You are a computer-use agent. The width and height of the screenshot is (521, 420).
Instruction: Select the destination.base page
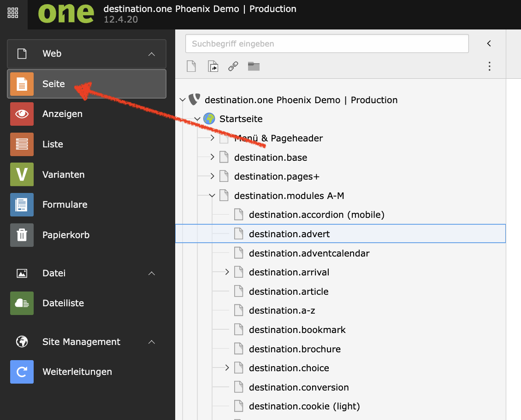271,157
